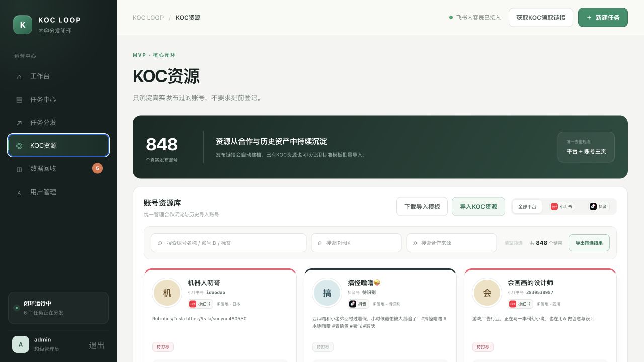
Task: Click the 数据回收 sidebar icon
Action: click(x=19, y=169)
